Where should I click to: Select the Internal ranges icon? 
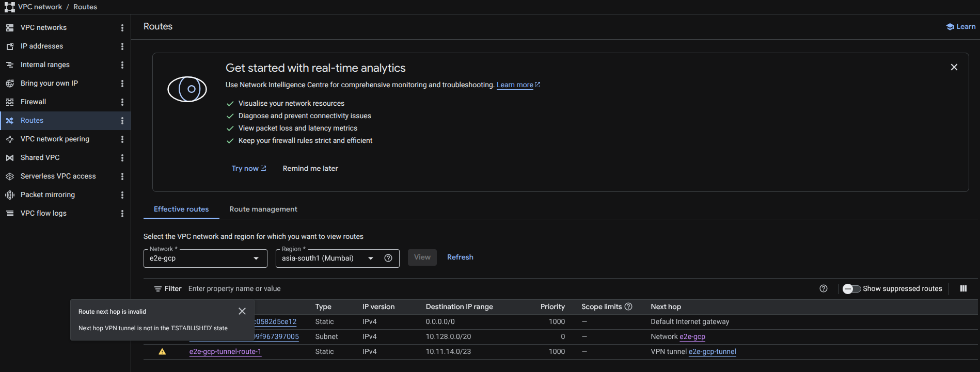tap(10, 65)
